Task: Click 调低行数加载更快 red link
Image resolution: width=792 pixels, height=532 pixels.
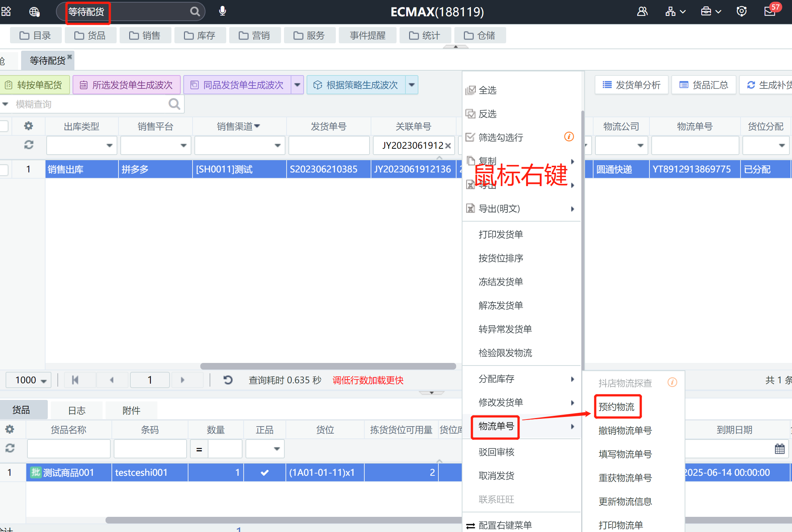Action: [368, 380]
